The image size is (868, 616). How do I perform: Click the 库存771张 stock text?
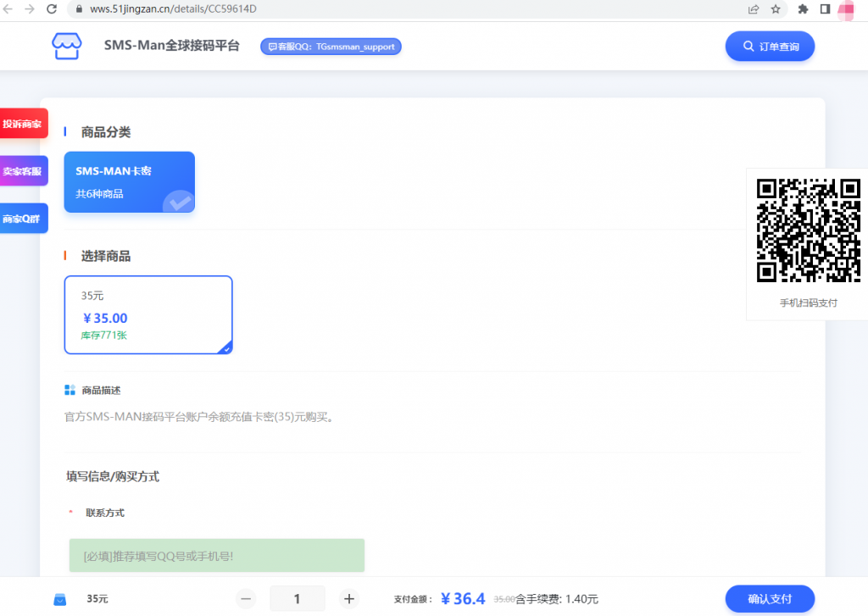pos(104,336)
